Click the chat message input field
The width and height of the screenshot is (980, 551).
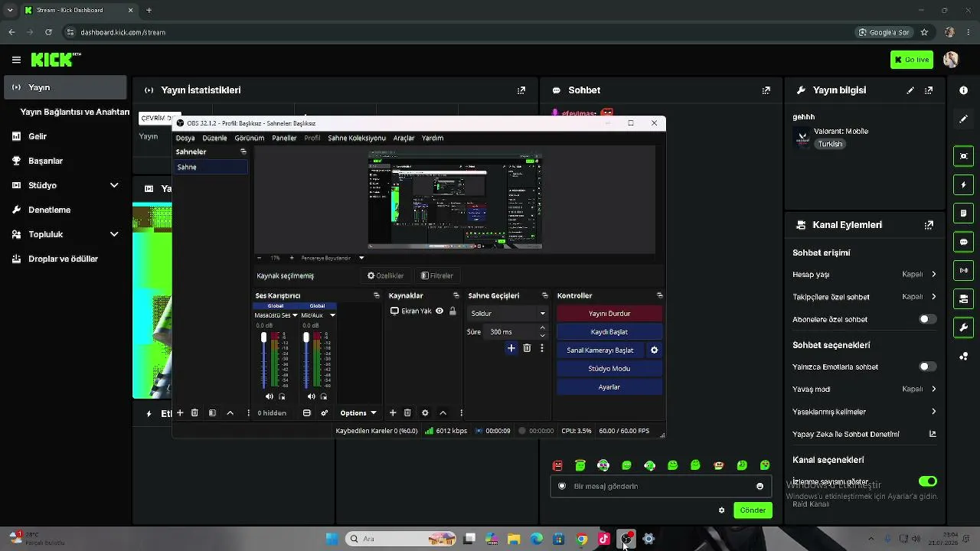(660, 486)
